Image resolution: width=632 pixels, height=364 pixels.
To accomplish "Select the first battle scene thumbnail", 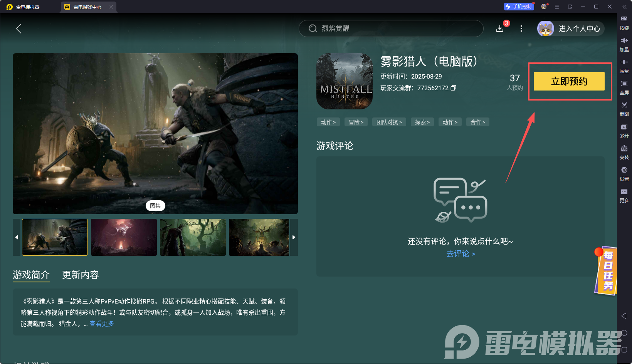I will point(55,237).
